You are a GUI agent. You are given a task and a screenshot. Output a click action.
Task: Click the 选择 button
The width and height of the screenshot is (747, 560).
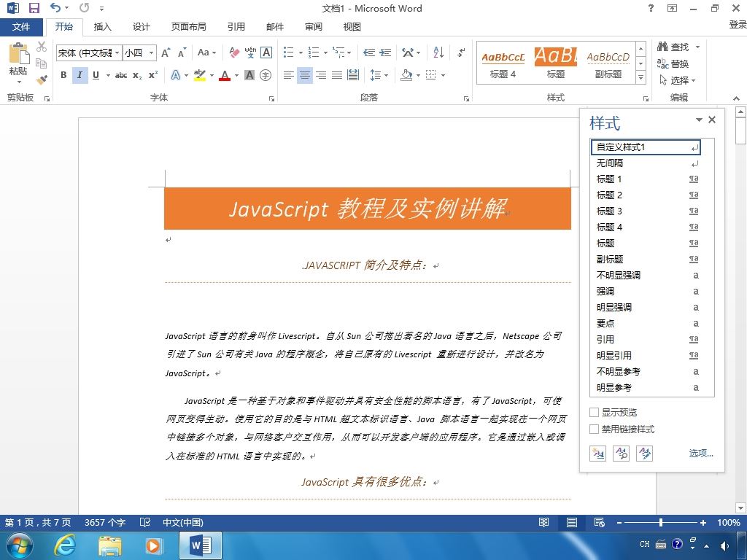coord(677,80)
